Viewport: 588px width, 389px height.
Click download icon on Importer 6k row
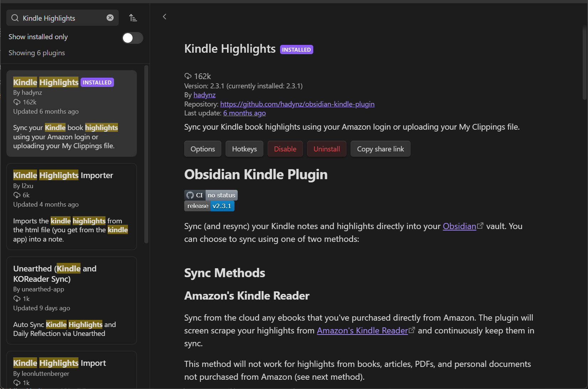17,195
